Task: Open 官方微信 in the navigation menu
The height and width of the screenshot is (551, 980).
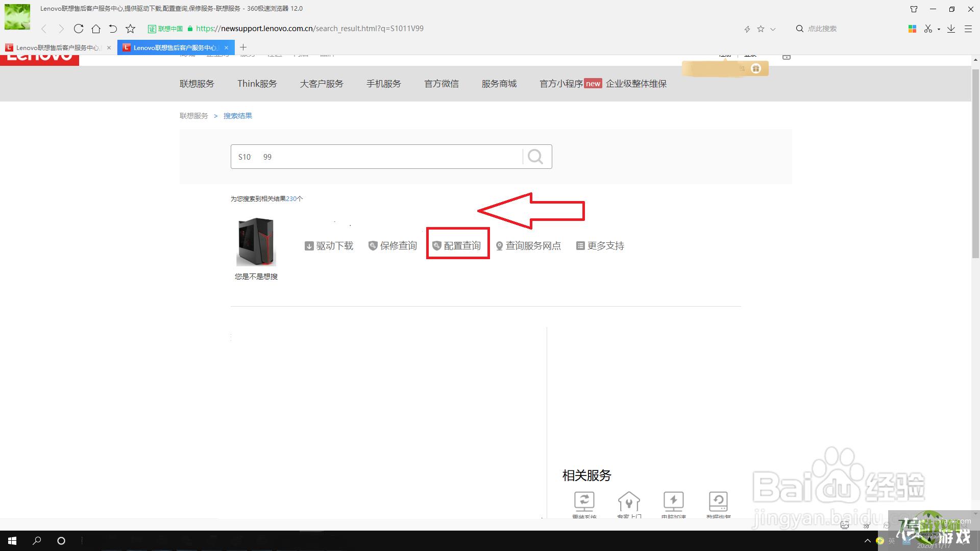Action: click(x=442, y=84)
